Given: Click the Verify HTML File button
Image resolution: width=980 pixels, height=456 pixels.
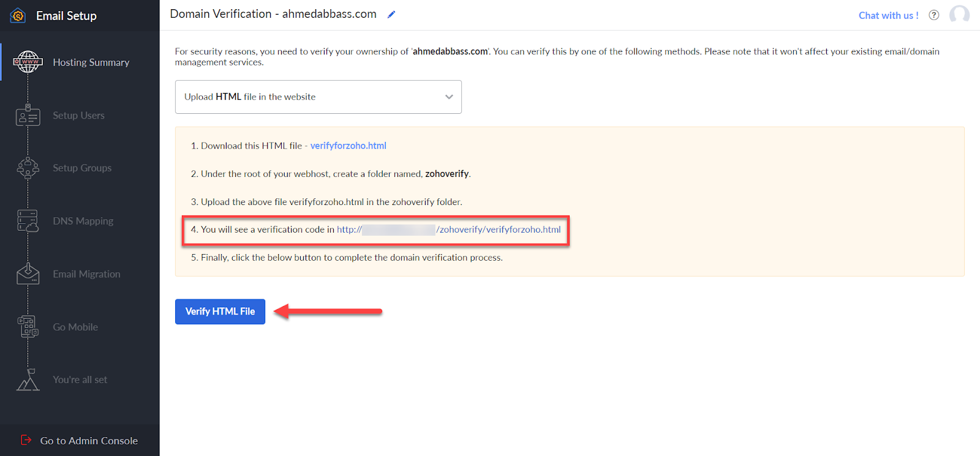Looking at the screenshot, I should pos(220,312).
